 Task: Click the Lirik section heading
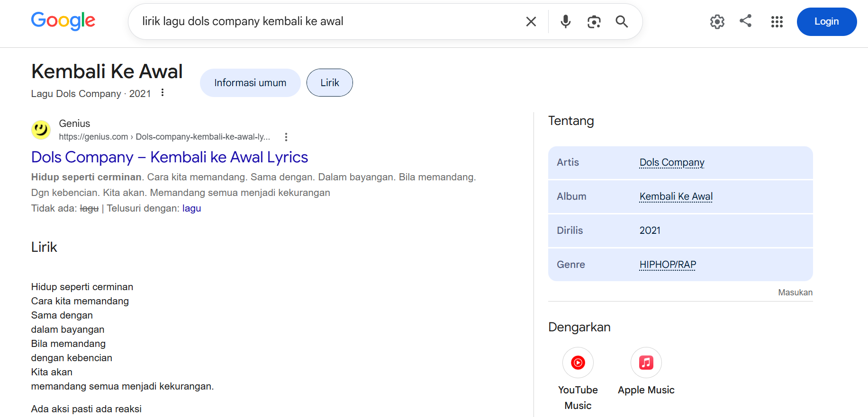44,247
